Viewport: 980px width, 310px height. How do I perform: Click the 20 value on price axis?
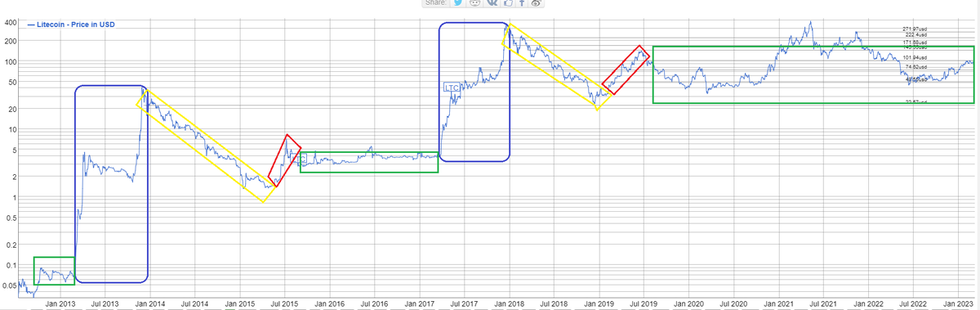[12, 109]
